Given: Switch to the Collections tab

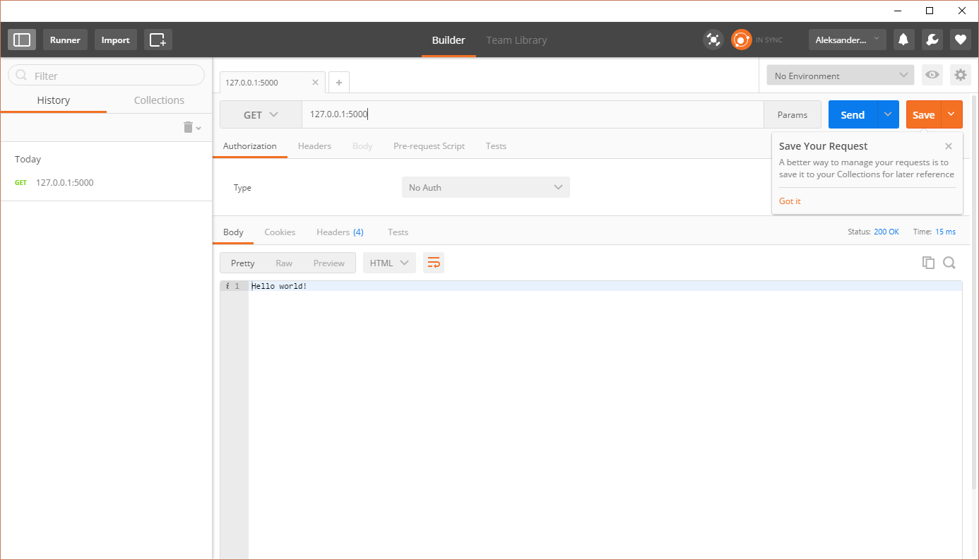Looking at the screenshot, I should (159, 100).
